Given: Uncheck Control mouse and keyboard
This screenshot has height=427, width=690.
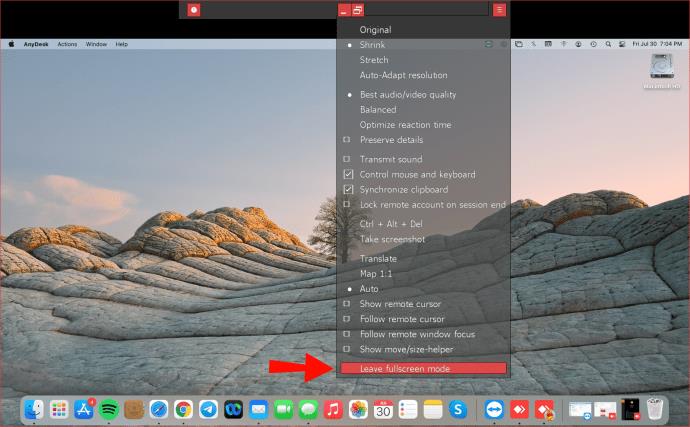Looking at the screenshot, I should [x=348, y=174].
